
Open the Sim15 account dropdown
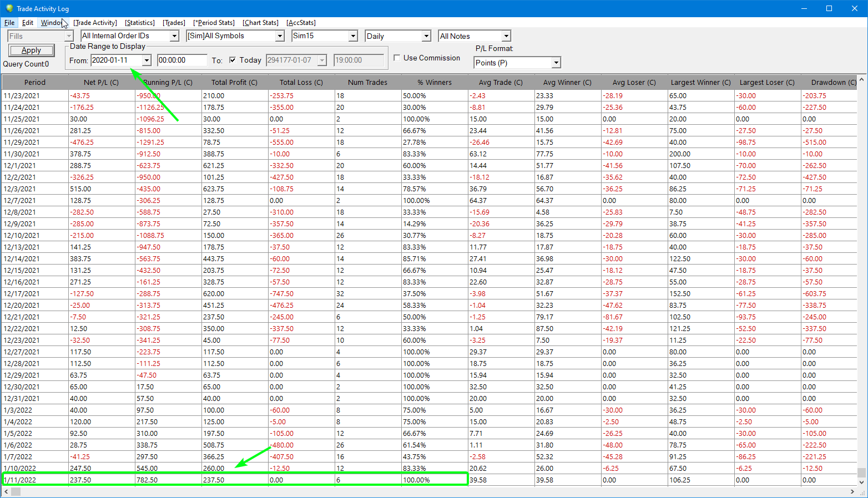(353, 36)
